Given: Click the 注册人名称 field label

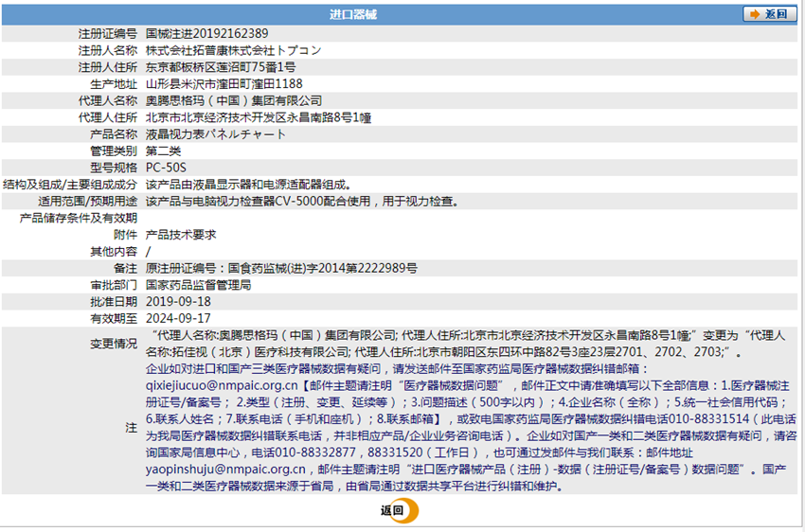Looking at the screenshot, I should pos(108,50).
